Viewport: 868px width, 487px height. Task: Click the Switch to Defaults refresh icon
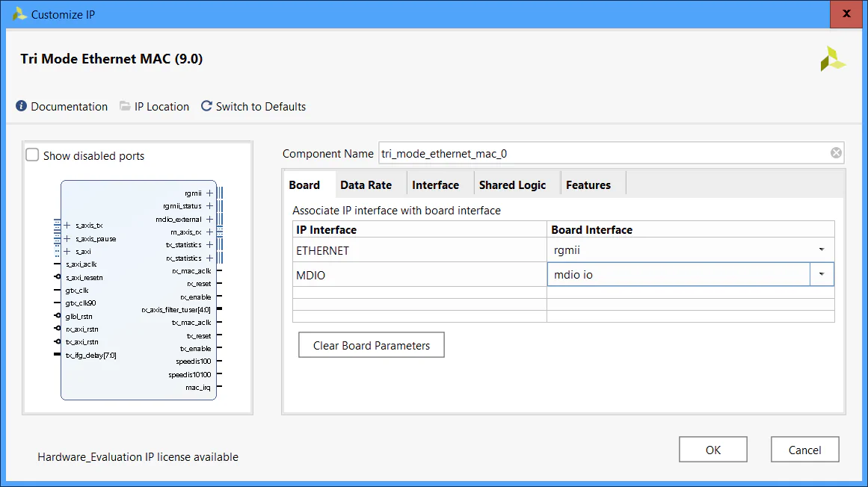click(x=206, y=106)
